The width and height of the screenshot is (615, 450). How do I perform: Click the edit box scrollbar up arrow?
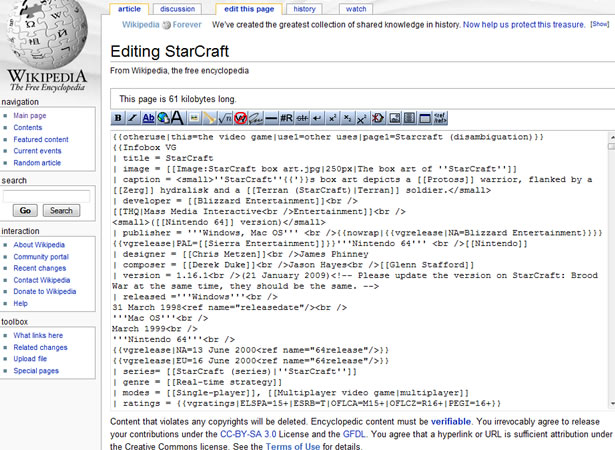pos(612,137)
